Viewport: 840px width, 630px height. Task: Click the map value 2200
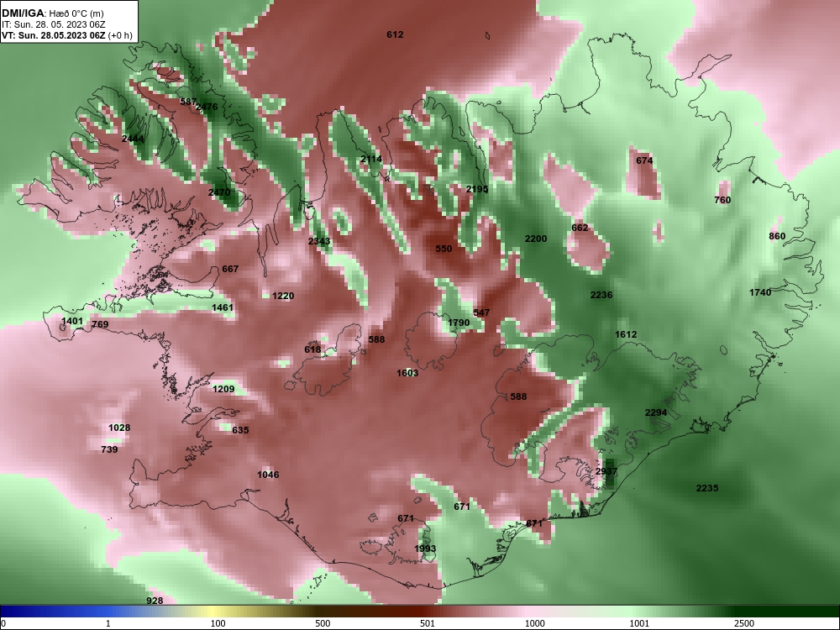coord(536,239)
